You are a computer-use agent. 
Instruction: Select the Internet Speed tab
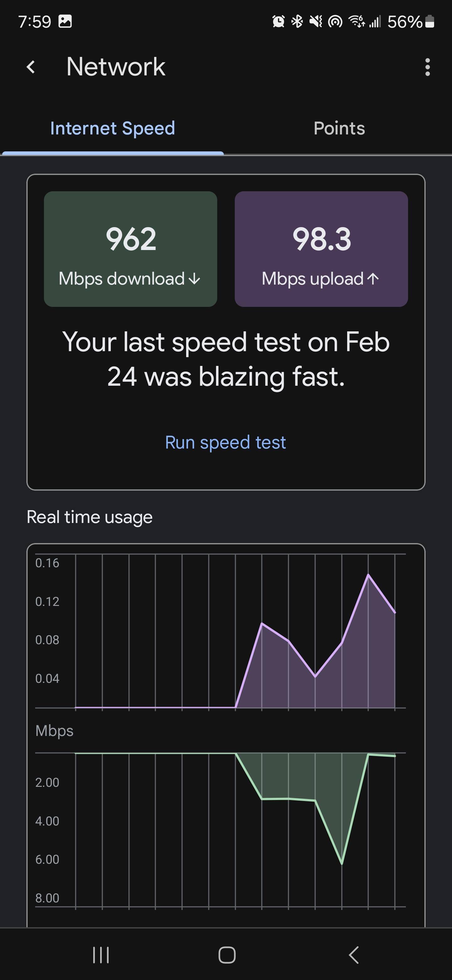[x=112, y=128]
